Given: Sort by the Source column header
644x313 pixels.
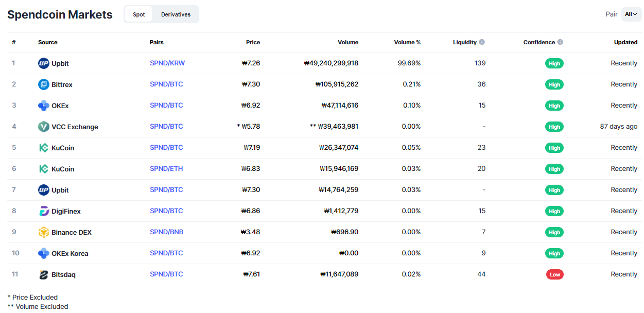Looking at the screenshot, I should [48, 42].
